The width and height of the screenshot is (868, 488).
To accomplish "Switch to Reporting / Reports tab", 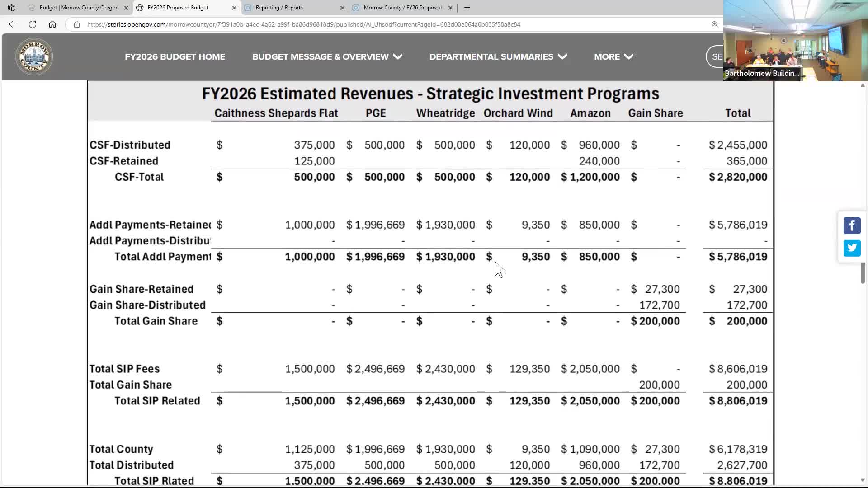I will 279,8.
